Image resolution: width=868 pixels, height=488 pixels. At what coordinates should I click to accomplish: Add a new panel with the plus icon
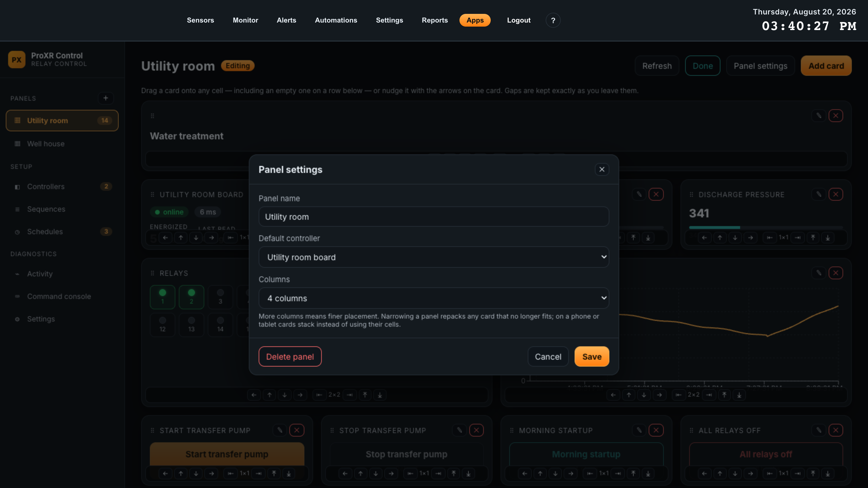[106, 98]
